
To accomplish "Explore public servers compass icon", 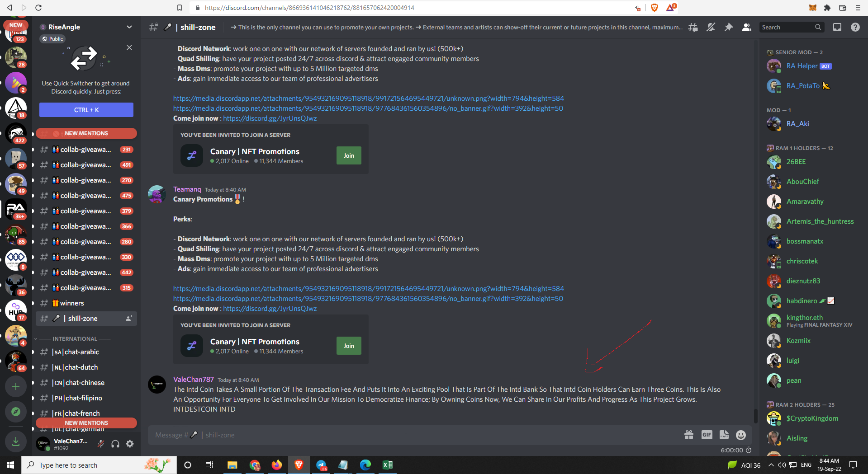I will click(x=16, y=412).
